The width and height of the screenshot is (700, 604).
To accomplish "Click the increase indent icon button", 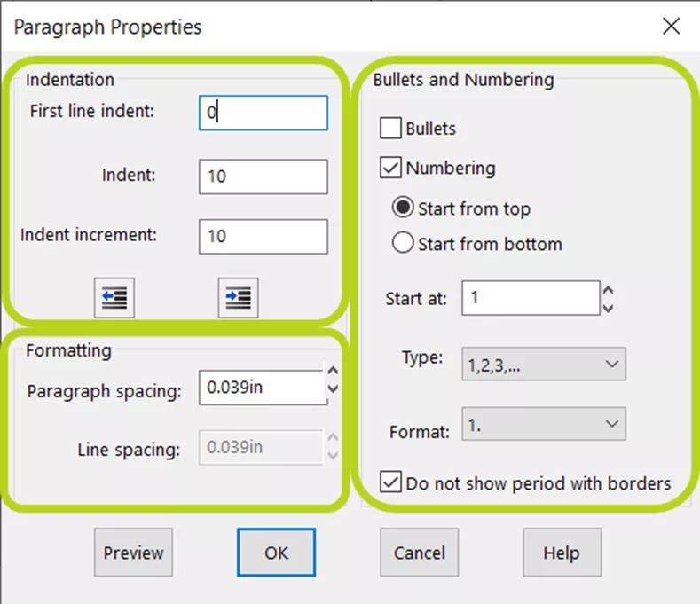I will click(x=238, y=298).
